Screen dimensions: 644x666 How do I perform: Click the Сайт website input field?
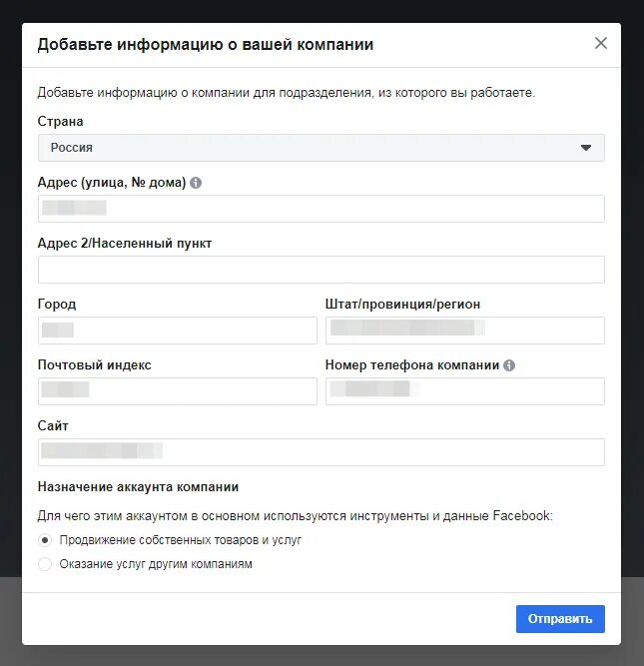pyautogui.click(x=321, y=452)
